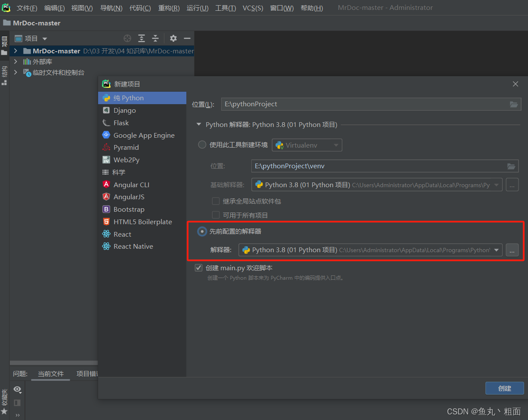This screenshot has width=528, height=420.
Task: Click the 创建 button
Action: coord(504,388)
